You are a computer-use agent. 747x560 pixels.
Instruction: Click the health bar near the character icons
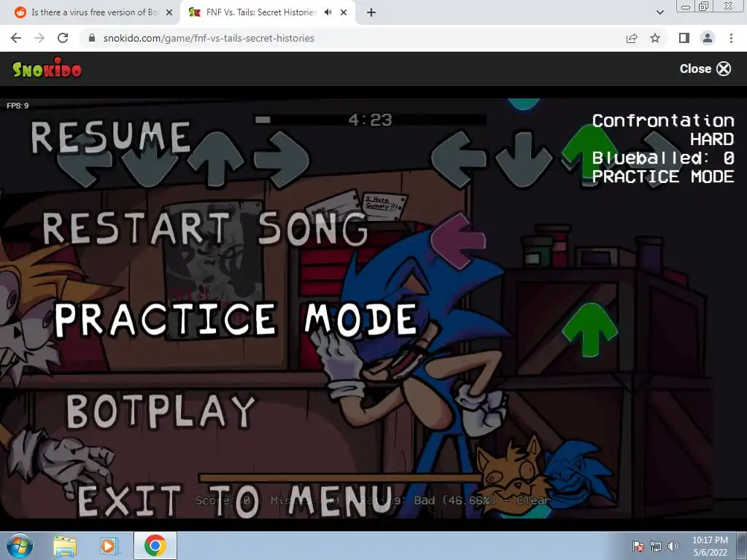pos(340,478)
